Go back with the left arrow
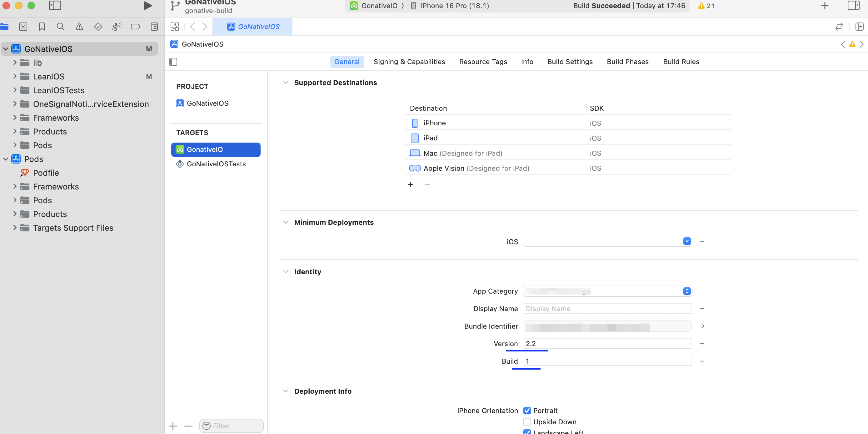Image resolution: width=868 pixels, height=434 pixels. pyautogui.click(x=192, y=27)
